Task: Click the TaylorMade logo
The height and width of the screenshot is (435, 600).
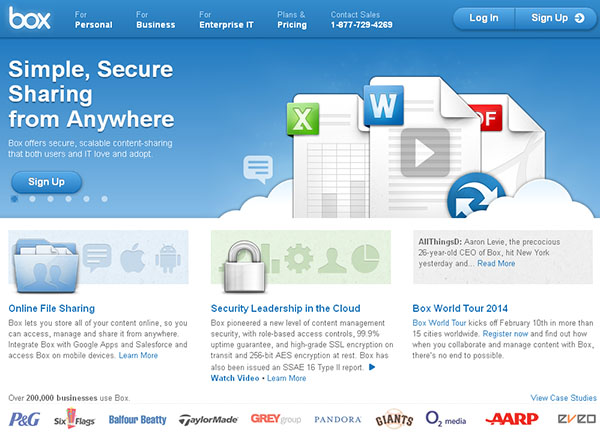Action: (x=209, y=420)
